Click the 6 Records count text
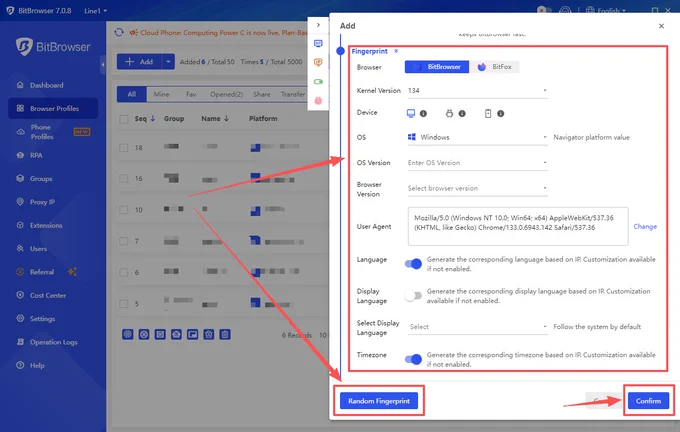 click(x=297, y=335)
